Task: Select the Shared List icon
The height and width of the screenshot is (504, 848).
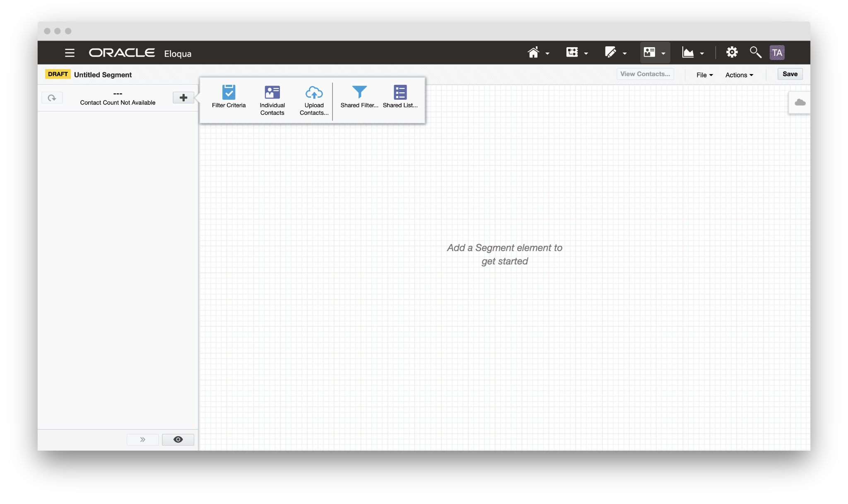Action: pos(400,92)
